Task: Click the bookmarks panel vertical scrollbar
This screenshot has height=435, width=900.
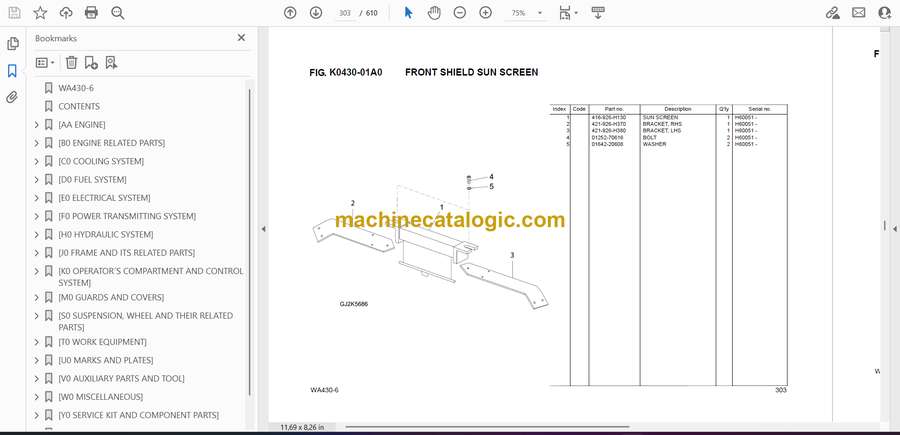Action: point(250,241)
